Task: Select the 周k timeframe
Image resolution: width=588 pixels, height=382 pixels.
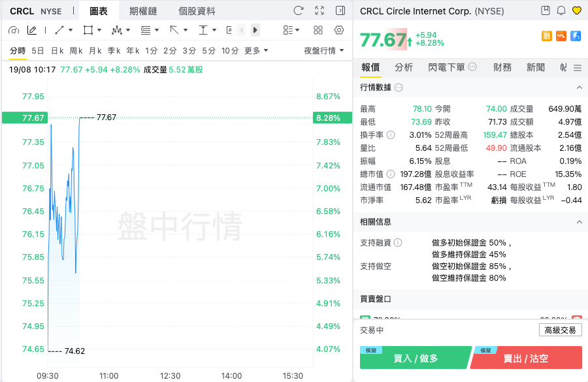Action: [x=76, y=51]
